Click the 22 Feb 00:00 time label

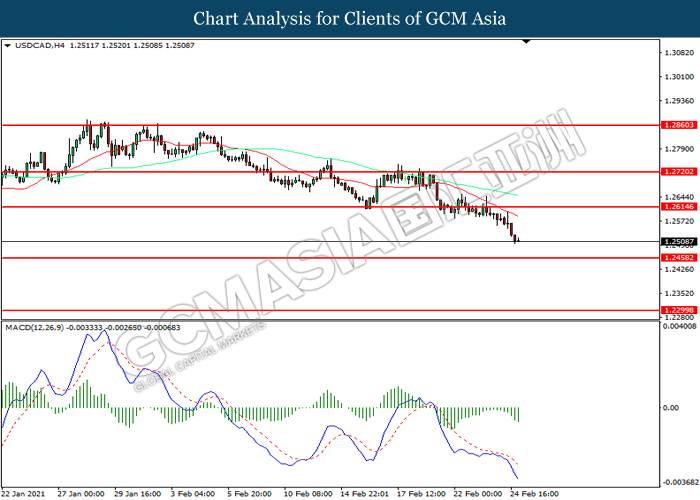pyautogui.click(x=478, y=494)
